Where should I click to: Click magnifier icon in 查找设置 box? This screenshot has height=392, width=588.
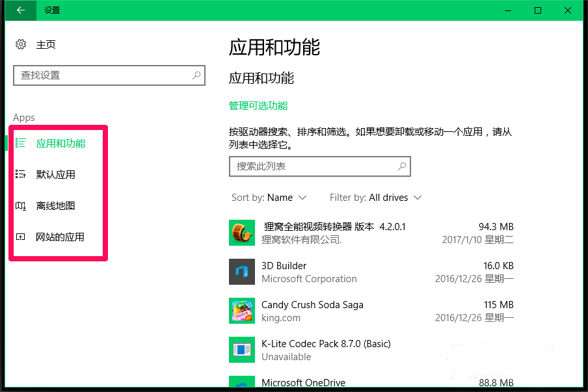pyautogui.click(x=196, y=75)
